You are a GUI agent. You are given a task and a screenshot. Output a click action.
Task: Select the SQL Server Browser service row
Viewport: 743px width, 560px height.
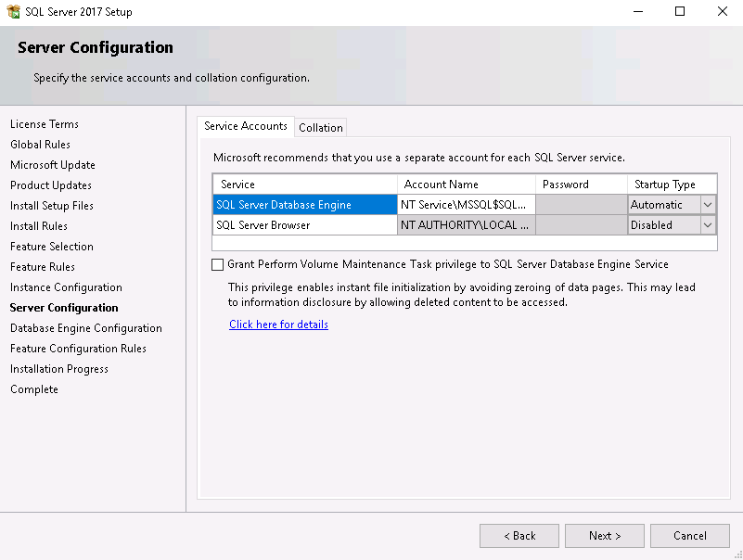click(x=304, y=225)
